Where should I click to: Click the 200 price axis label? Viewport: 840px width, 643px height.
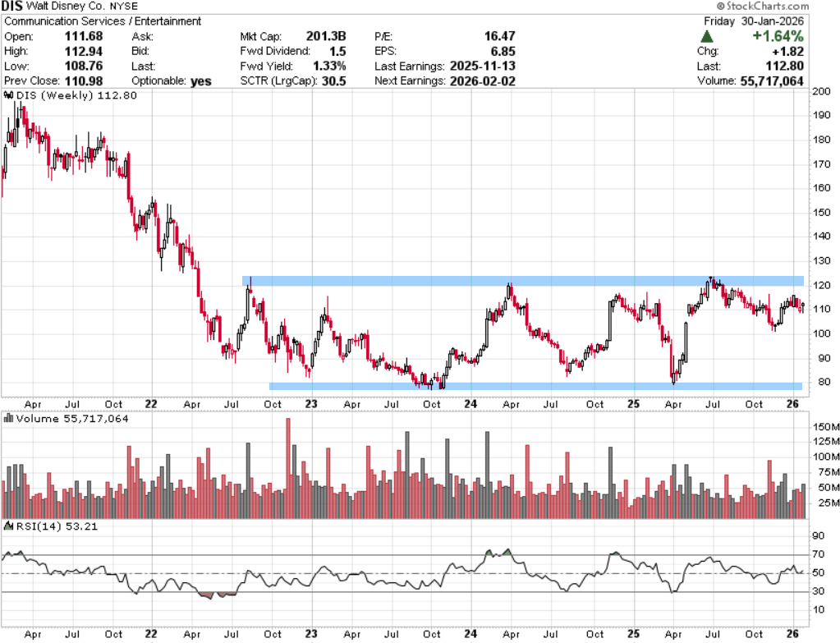point(821,92)
